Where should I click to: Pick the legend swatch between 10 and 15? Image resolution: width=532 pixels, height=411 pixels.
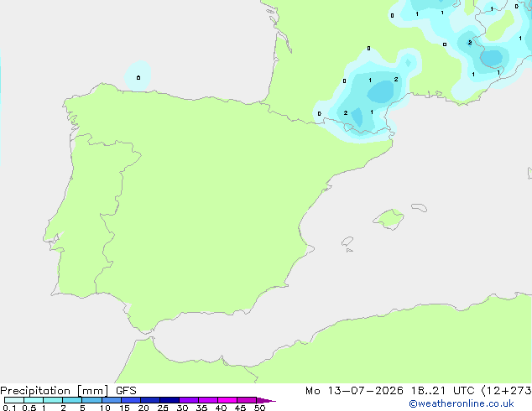click(x=112, y=400)
